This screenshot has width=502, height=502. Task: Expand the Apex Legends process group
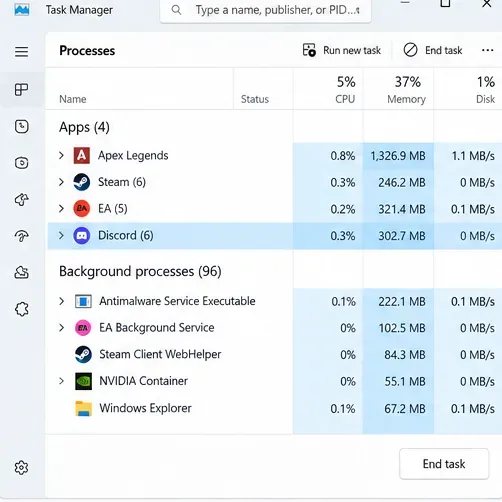tap(61, 155)
